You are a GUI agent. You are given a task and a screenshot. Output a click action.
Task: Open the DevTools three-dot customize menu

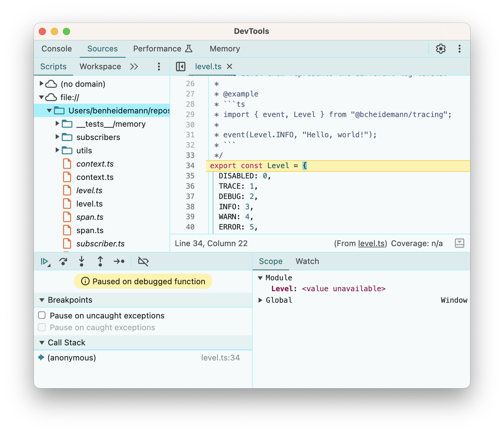(x=459, y=49)
